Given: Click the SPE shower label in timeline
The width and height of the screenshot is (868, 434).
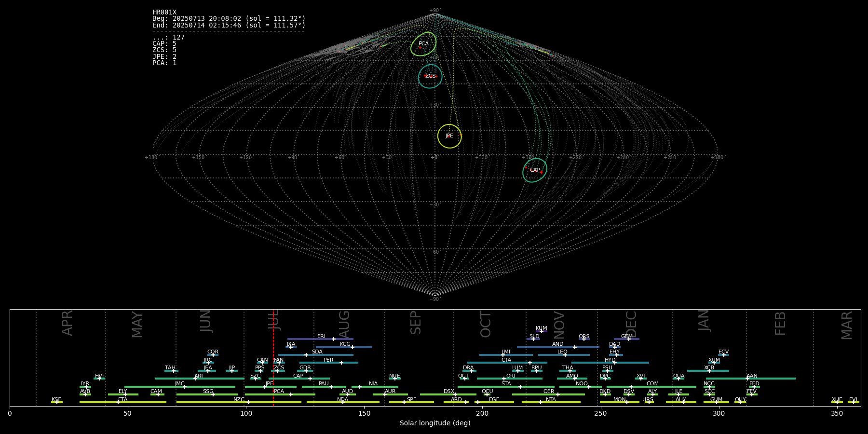Looking at the screenshot, I should point(412,400).
